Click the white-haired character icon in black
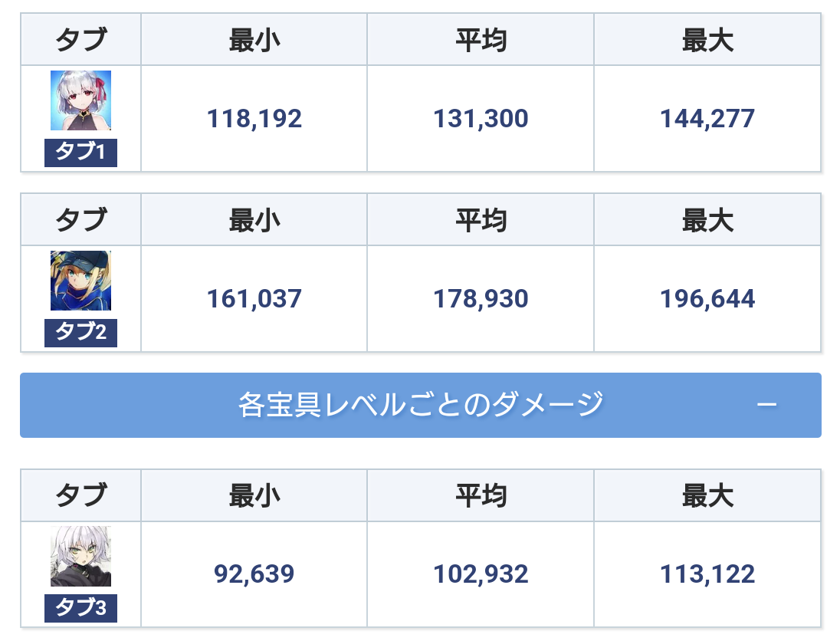This screenshot has width=840, height=641. (80, 556)
